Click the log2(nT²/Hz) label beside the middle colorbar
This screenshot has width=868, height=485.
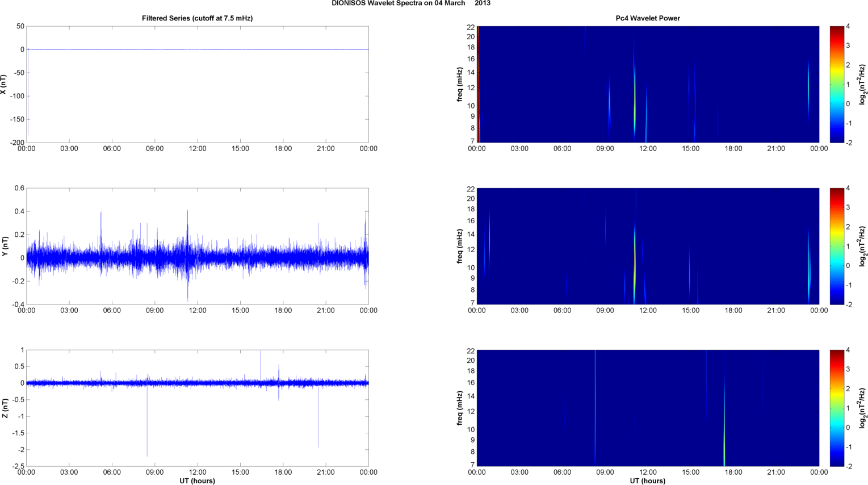[862, 246]
